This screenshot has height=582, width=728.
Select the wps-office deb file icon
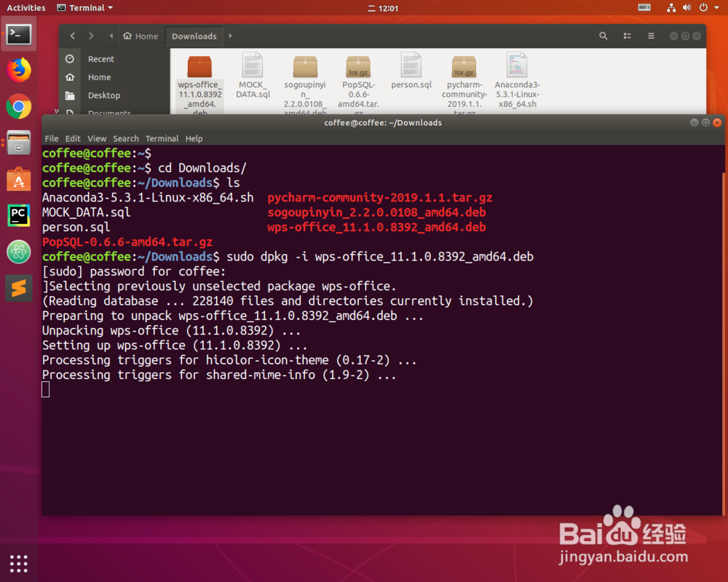pyautogui.click(x=199, y=66)
